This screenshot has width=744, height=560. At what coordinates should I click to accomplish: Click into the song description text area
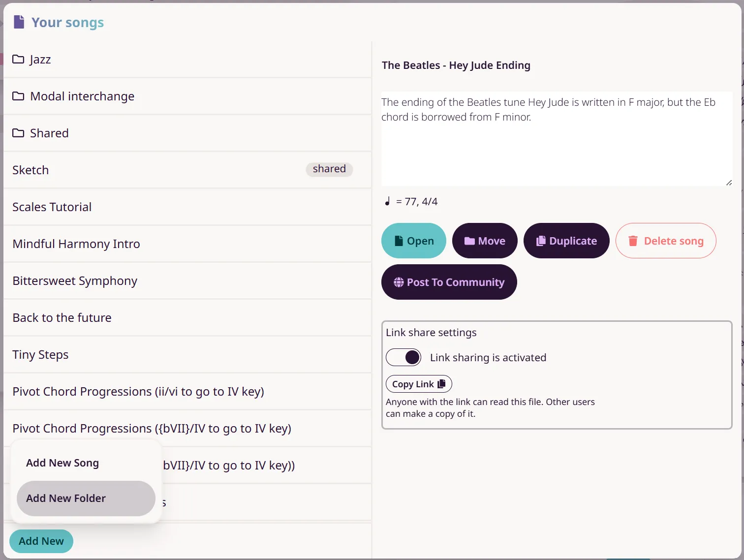(x=557, y=139)
